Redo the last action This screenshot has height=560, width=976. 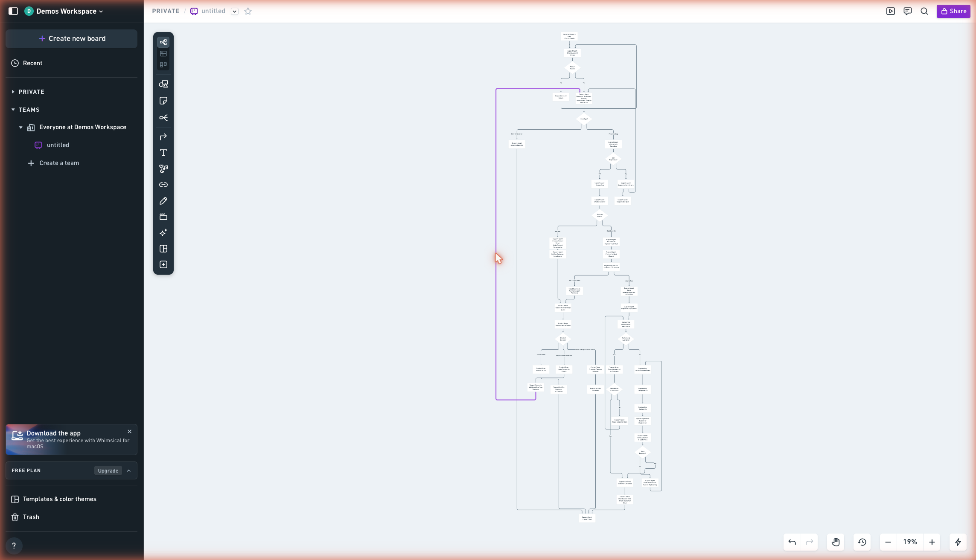coord(810,542)
